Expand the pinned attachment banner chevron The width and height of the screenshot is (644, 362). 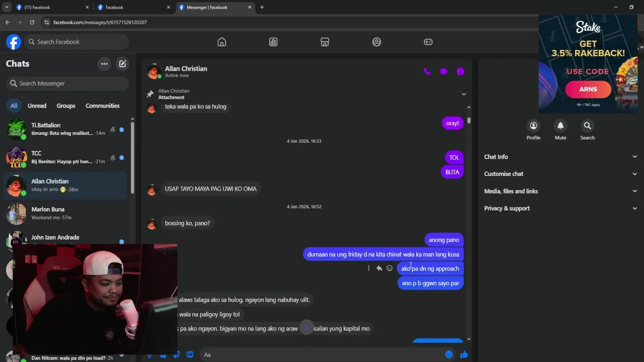(x=464, y=94)
